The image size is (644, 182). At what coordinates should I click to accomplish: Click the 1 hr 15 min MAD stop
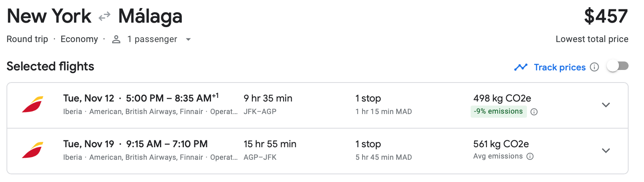[x=384, y=112]
